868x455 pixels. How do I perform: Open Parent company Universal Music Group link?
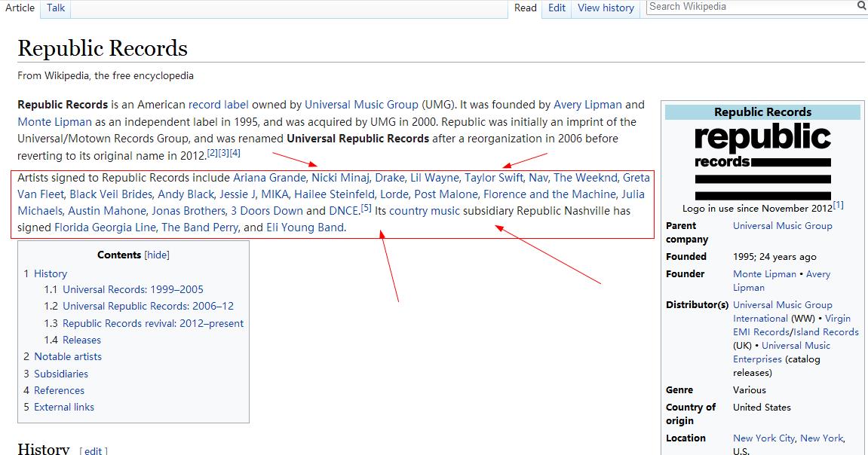pyautogui.click(x=782, y=225)
